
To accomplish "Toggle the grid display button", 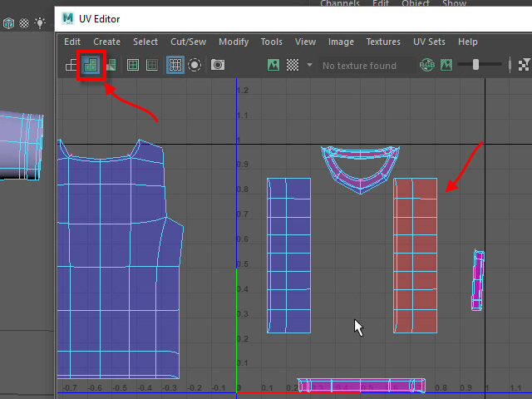I will pos(175,65).
